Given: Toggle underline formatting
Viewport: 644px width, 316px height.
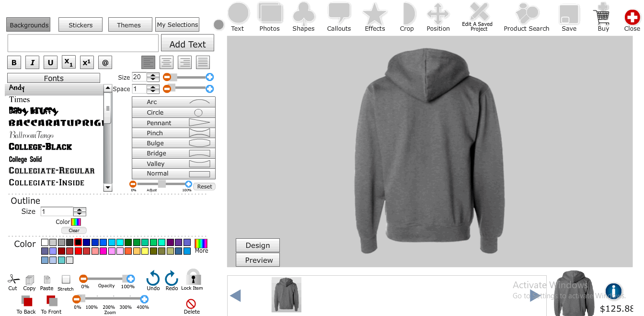Looking at the screenshot, I should point(50,62).
